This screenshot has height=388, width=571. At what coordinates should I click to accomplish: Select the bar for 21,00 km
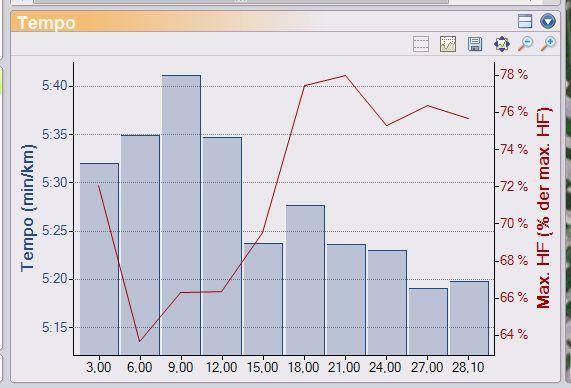(x=346, y=299)
